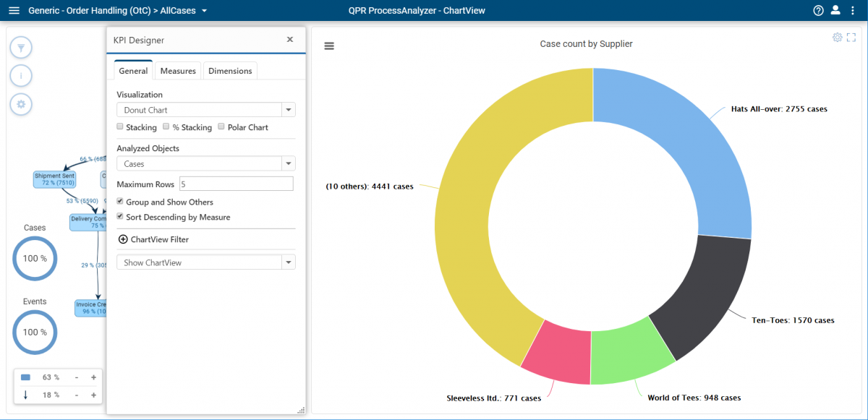Viewport: 868px width, 420px height.
Task: Select the Delivery Completed flowchart node
Action: coord(88,222)
